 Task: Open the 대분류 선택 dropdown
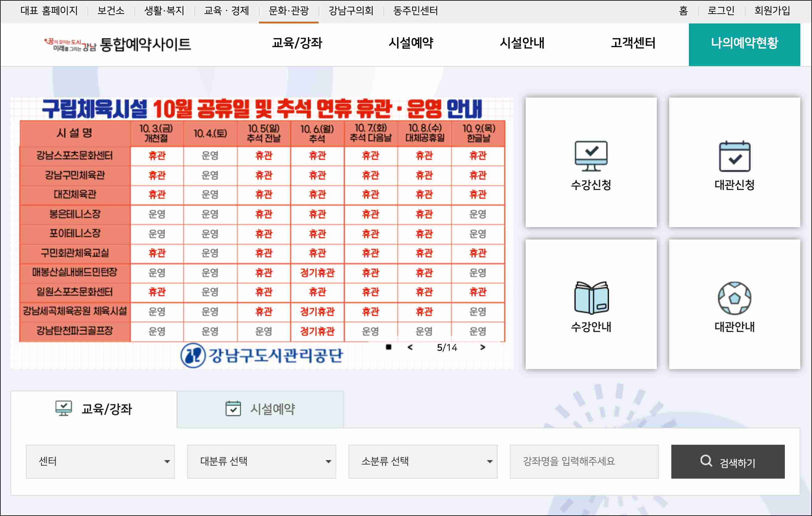(261, 461)
